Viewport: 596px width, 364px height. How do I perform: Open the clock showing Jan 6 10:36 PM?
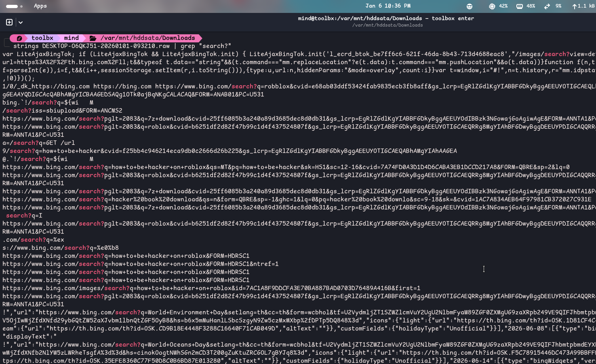click(388, 6)
